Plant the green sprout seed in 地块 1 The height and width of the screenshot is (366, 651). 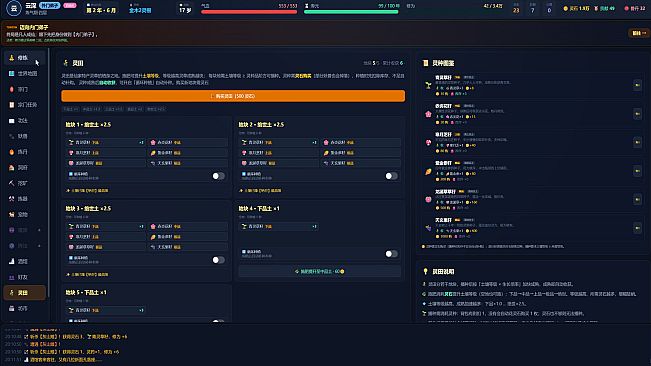pyautogui.click(x=105, y=142)
